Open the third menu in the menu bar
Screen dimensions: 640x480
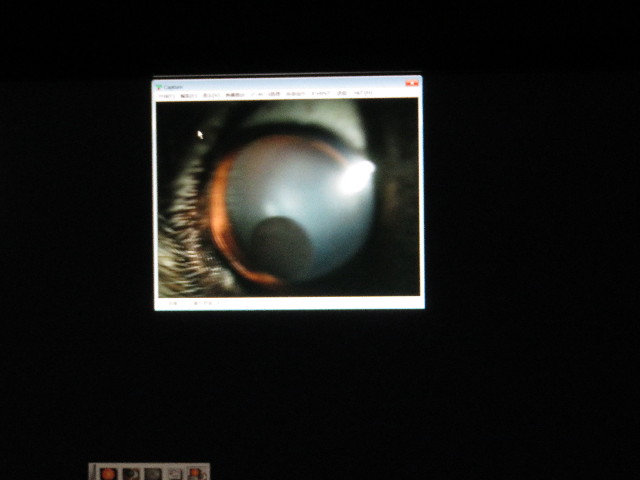(x=211, y=95)
